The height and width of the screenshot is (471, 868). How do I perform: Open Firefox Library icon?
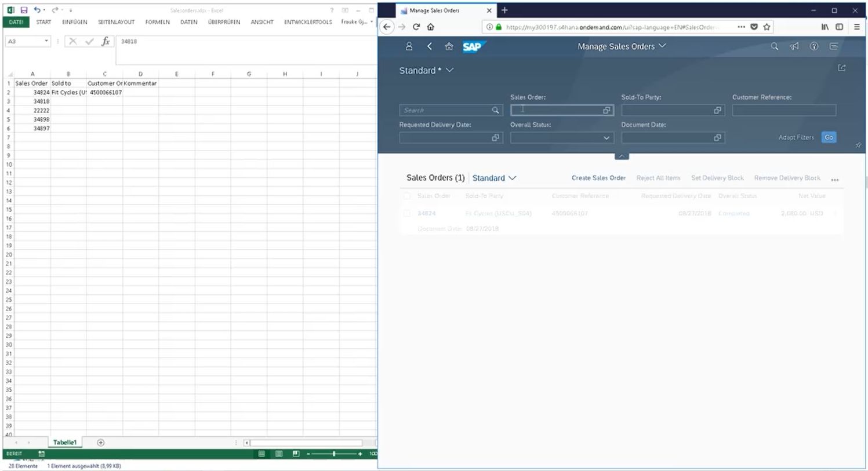click(x=825, y=27)
